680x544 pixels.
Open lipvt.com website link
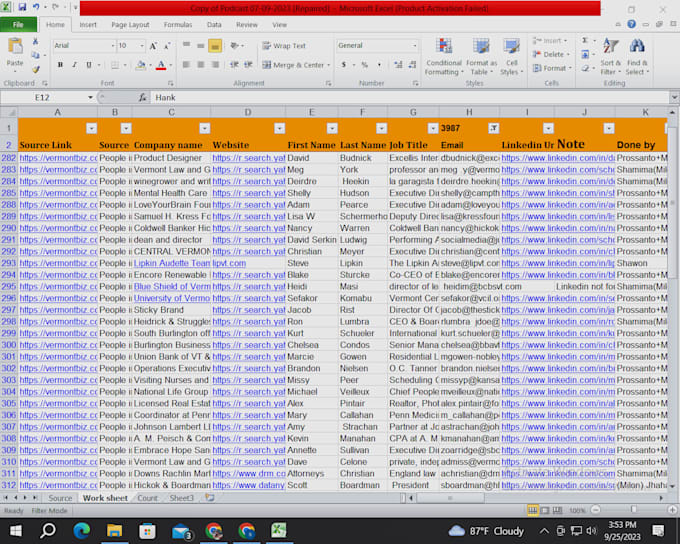(229, 263)
